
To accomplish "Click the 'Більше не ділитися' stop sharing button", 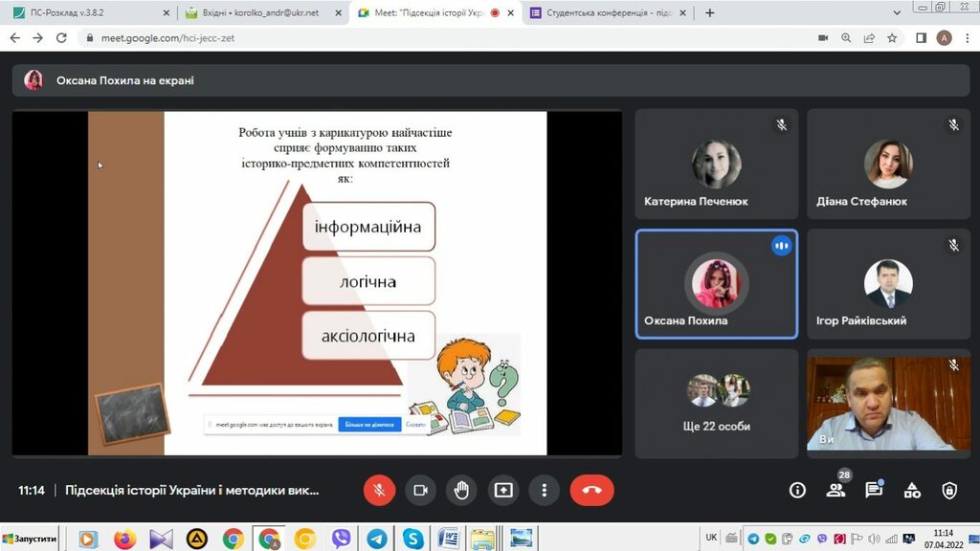I will [x=369, y=424].
